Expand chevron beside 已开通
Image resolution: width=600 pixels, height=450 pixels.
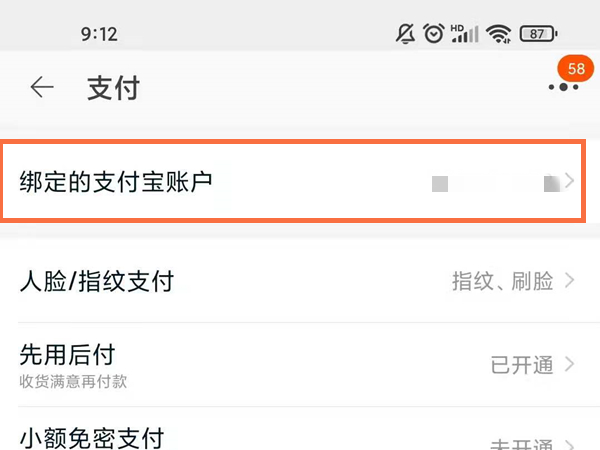point(569,364)
